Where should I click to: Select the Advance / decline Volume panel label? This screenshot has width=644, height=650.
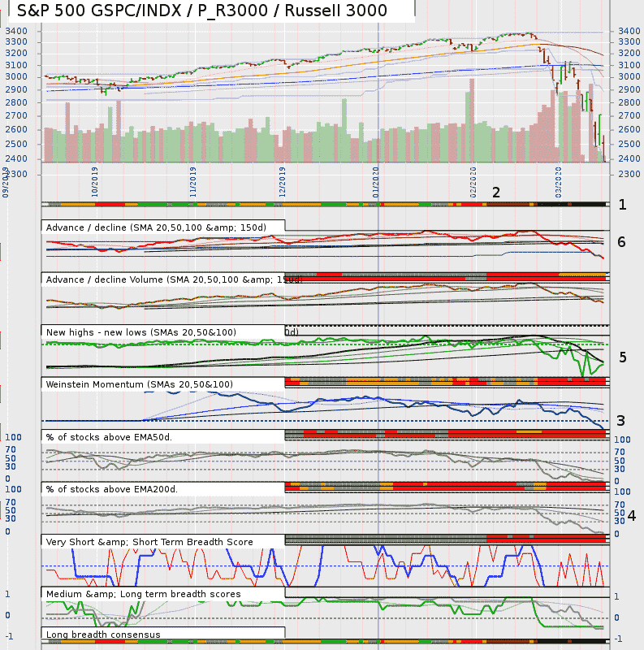pyautogui.click(x=174, y=279)
